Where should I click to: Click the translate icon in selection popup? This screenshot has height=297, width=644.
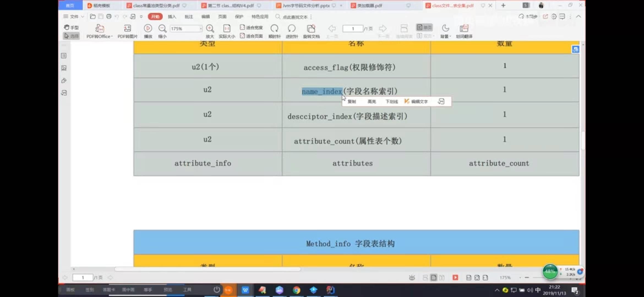[441, 101]
